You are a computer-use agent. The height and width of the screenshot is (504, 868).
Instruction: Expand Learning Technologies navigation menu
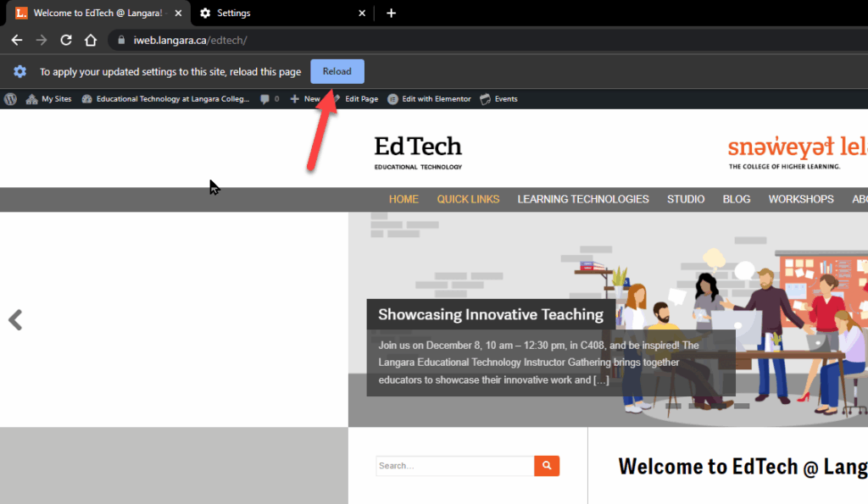pos(583,199)
